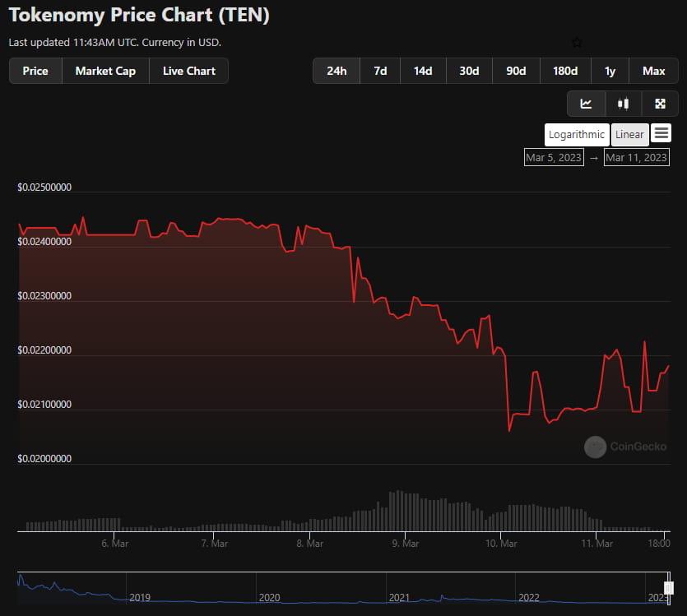Click the 9. Mar axis label
Screen dimensions: 687x616
pos(406,544)
